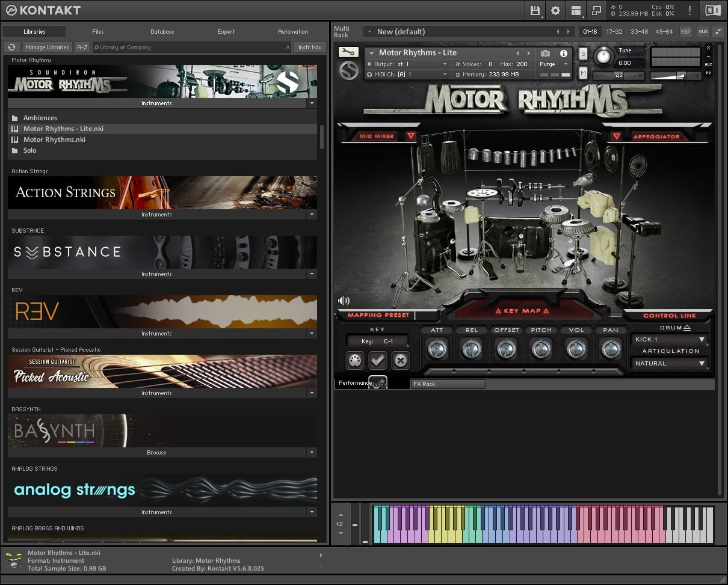Click the Tune knob
Viewport: 728px width, 585px height.
tap(603, 58)
